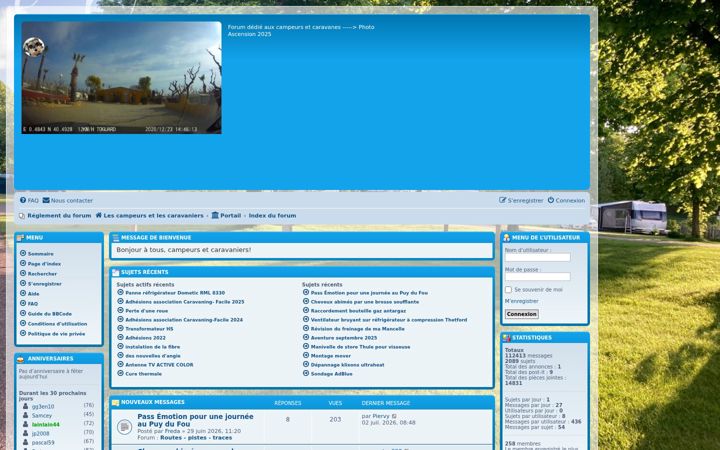
Task: Open topic Révision du freinage de ma Mancelle
Action: [x=357, y=329]
